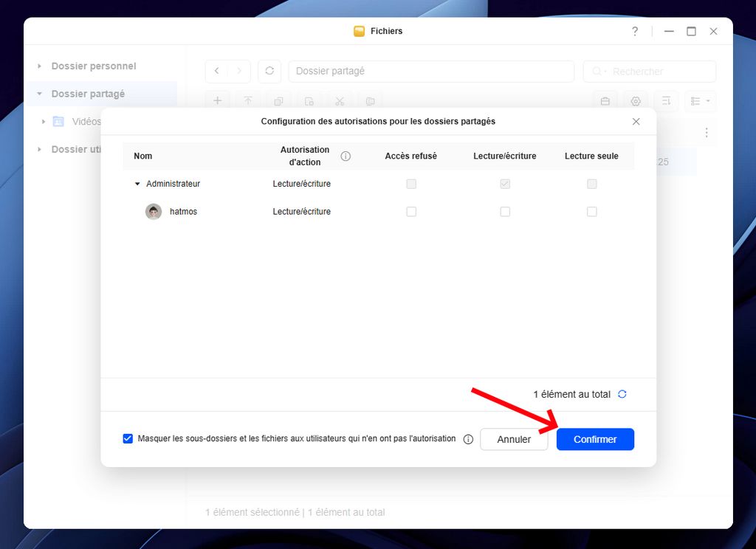Collapse the Administrateur group
756x549 pixels.
pyautogui.click(x=137, y=184)
